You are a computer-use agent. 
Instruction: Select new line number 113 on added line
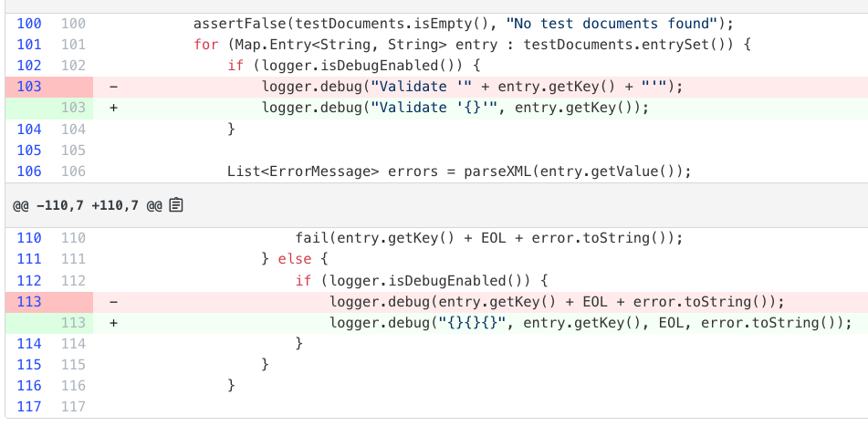73,323
